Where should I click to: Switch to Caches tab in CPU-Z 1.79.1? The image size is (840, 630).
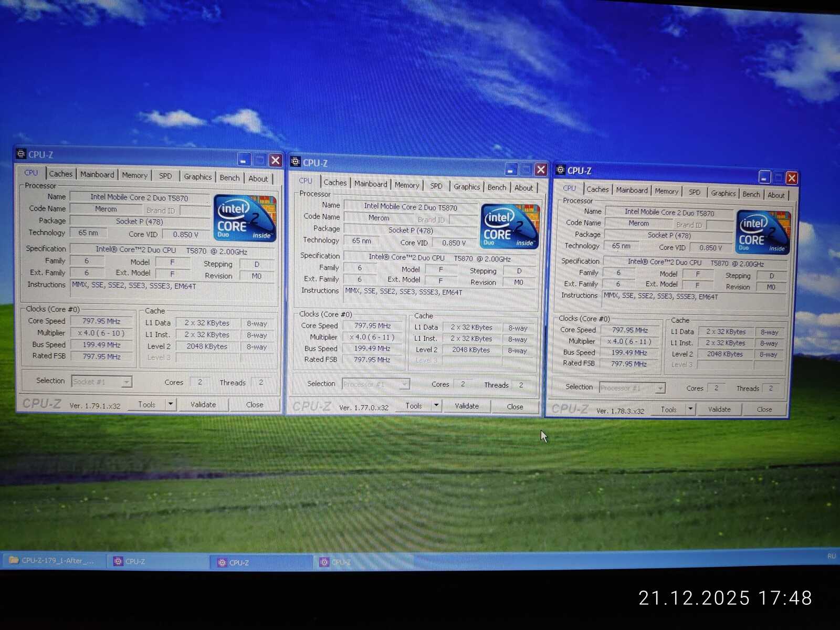(x=61, y=174)
